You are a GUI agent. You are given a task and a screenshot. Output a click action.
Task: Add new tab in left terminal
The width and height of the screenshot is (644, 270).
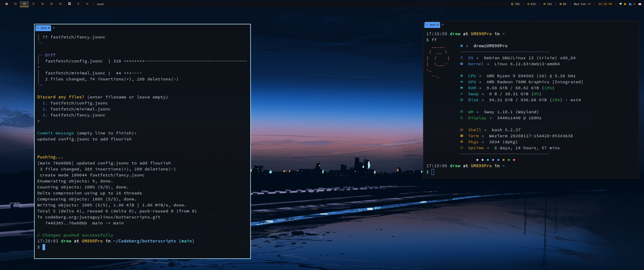point(54,28)
